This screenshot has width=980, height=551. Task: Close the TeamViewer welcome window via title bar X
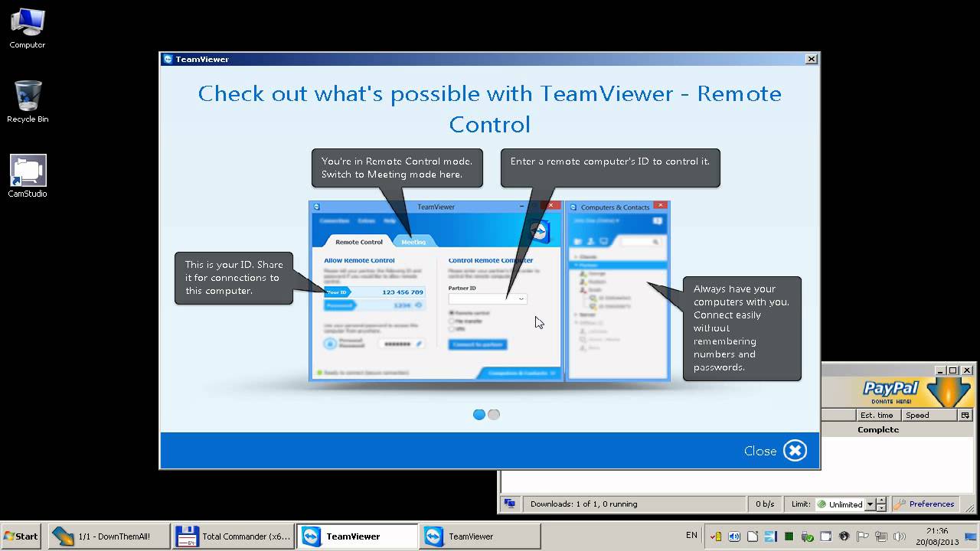pos(812,59)
